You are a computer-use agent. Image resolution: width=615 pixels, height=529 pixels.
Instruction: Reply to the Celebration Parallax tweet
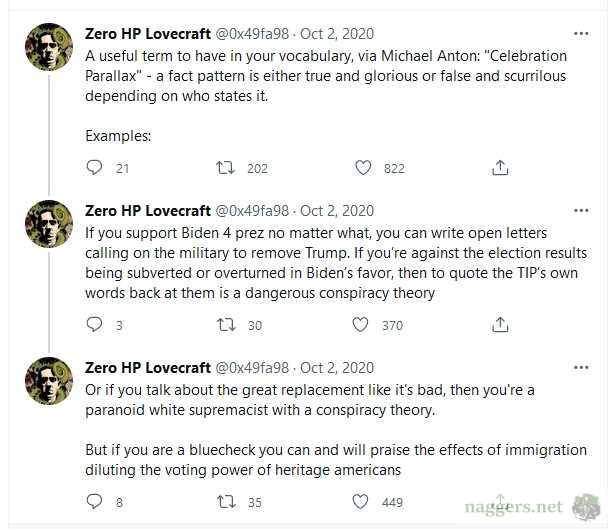pyautogui.click(x=95, y=168)
